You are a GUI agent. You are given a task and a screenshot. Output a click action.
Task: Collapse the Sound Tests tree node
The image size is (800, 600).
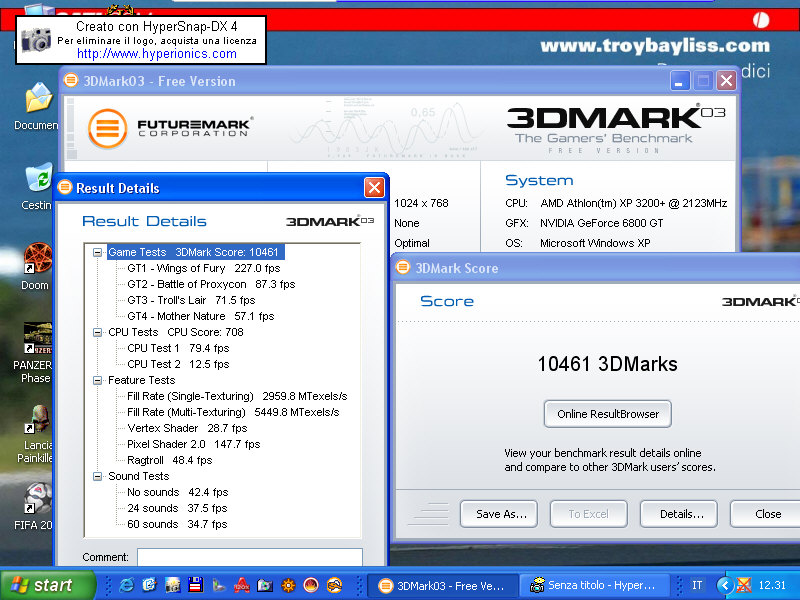pyautogui.click(x=97, y=476)
